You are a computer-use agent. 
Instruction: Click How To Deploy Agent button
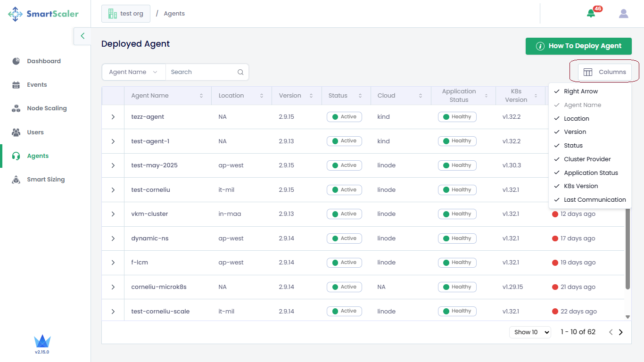pos(578,46)
